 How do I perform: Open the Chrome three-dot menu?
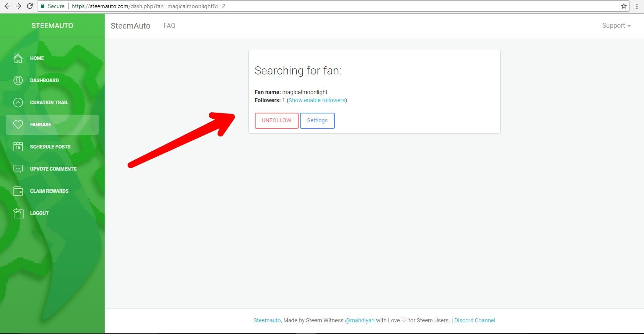(637, 6)
